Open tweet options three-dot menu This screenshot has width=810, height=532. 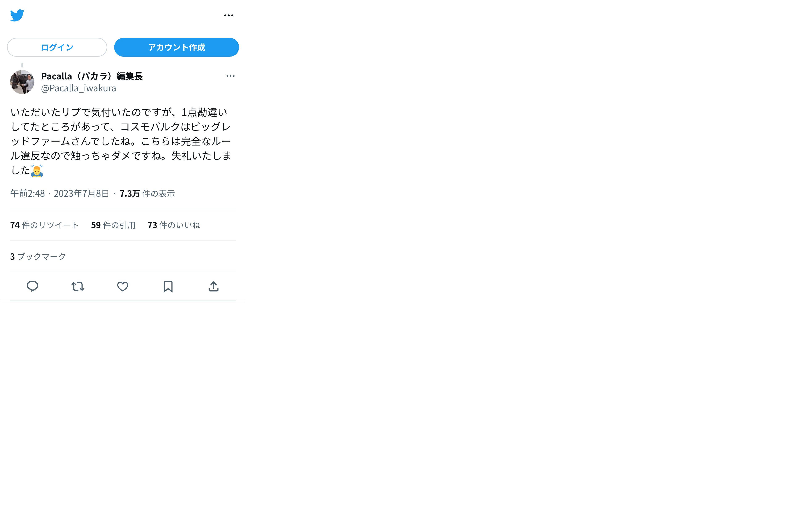230,76
